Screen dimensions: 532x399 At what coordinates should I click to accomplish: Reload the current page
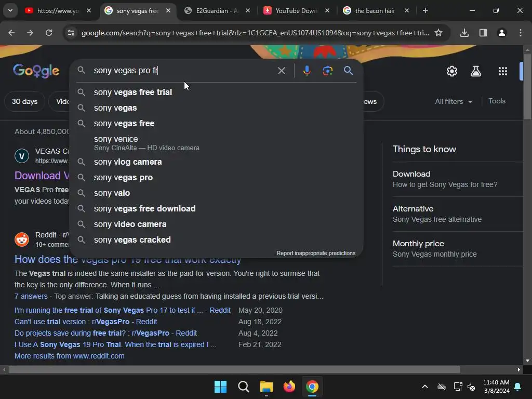pyautogui.click(x=49, y=33)
